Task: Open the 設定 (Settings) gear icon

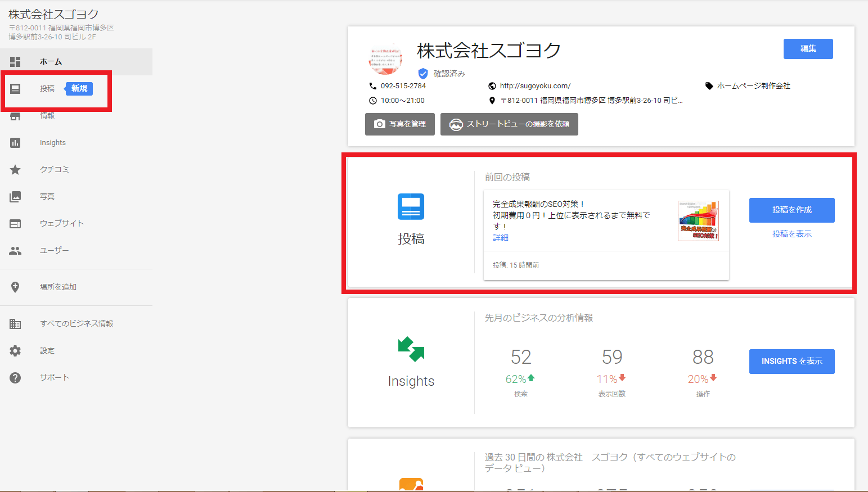Action: click(15, 350)
